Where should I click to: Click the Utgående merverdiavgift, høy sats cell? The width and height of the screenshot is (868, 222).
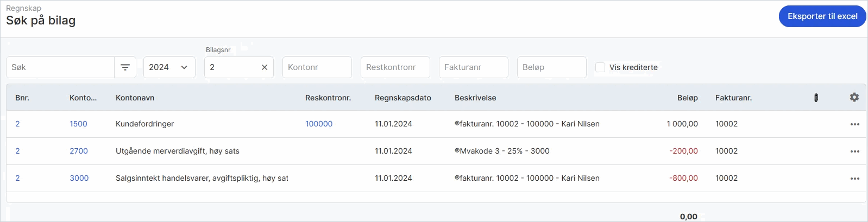click(178, 151)
